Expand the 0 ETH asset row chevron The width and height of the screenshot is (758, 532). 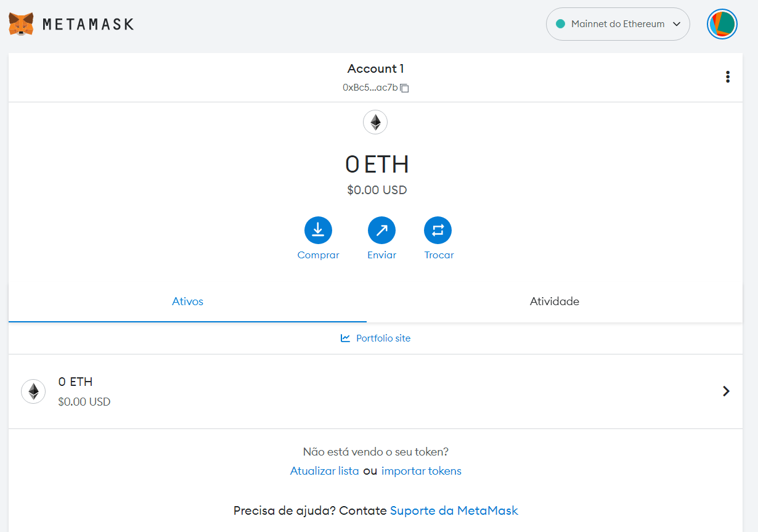726,391
